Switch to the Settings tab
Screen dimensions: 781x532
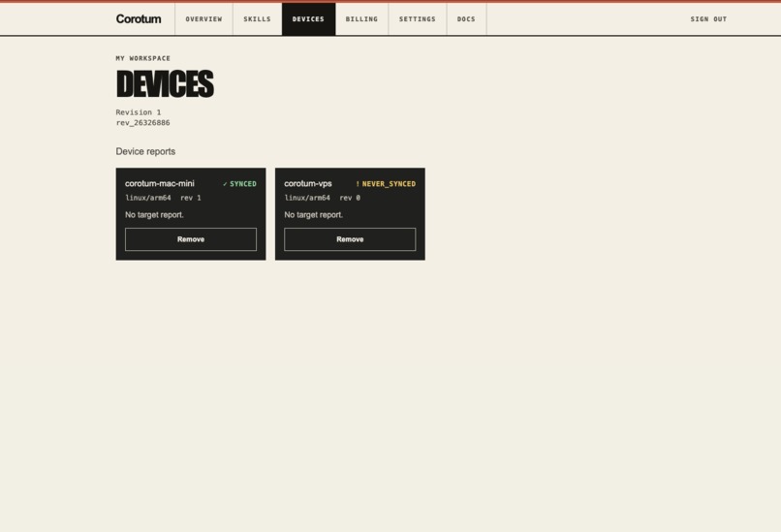[418, 19]
